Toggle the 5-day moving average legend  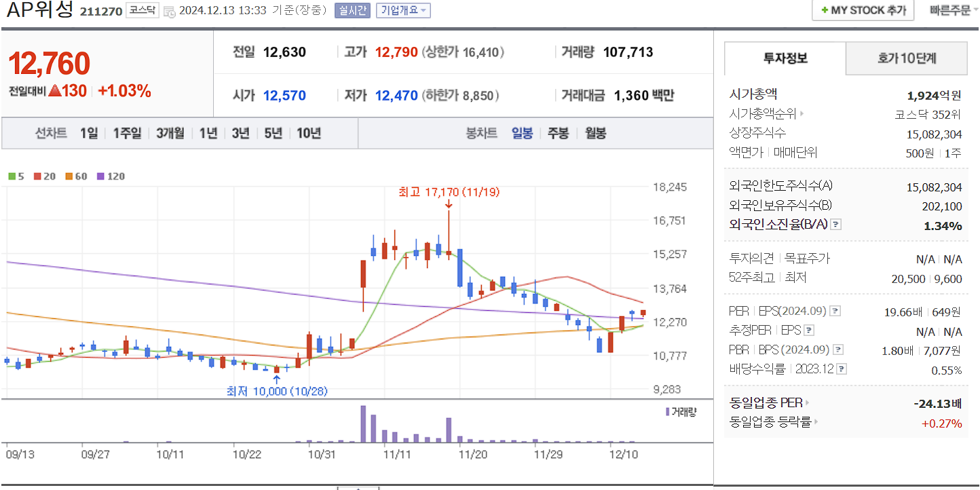tap(15, 176)
